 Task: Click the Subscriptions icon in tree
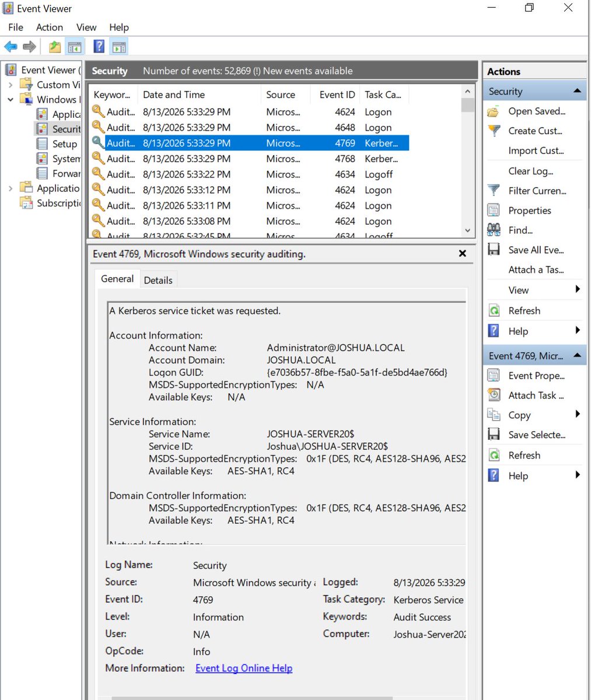coord(27,203)
